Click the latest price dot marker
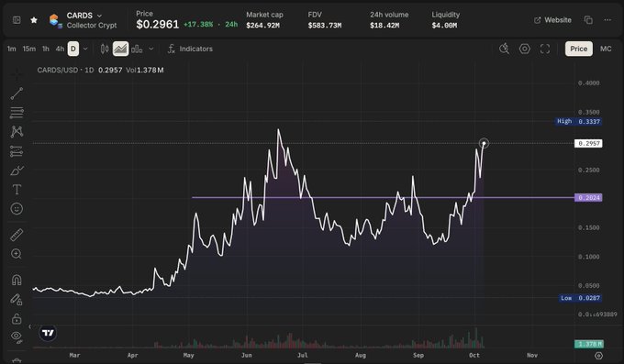 (x=484, y=143)
